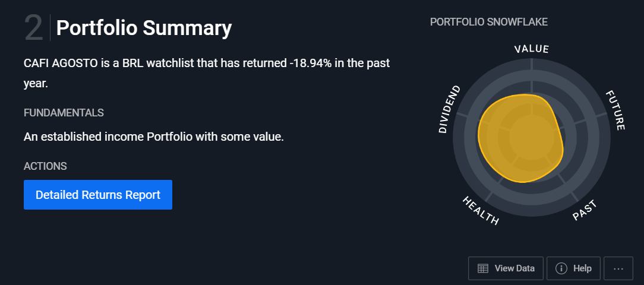Click the CAFI AGOSTO returns description text

tap(207, 74)
